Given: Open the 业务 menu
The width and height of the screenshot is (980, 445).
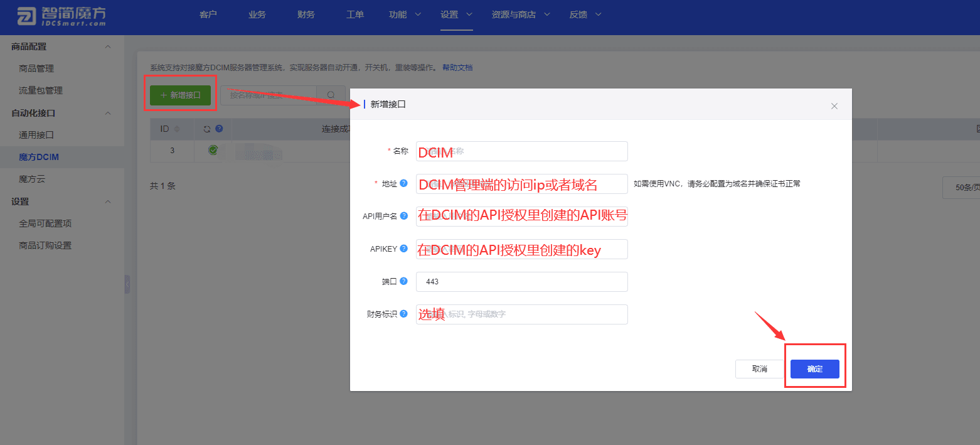Looking at the screenshot, I should coord(257,14).
